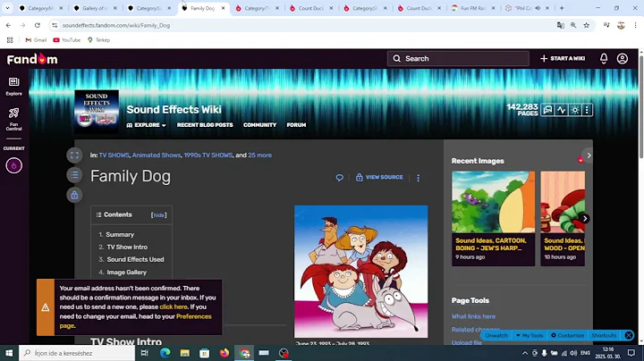Collapse right rail chevron
This screenshot has height=361, width=644.
click(x=589, y=155)
